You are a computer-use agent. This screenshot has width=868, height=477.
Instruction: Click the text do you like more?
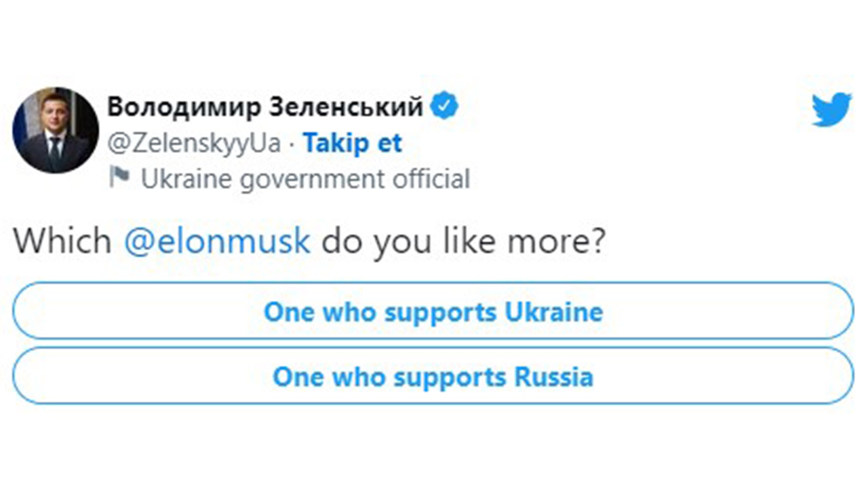(x=462, y=242)
